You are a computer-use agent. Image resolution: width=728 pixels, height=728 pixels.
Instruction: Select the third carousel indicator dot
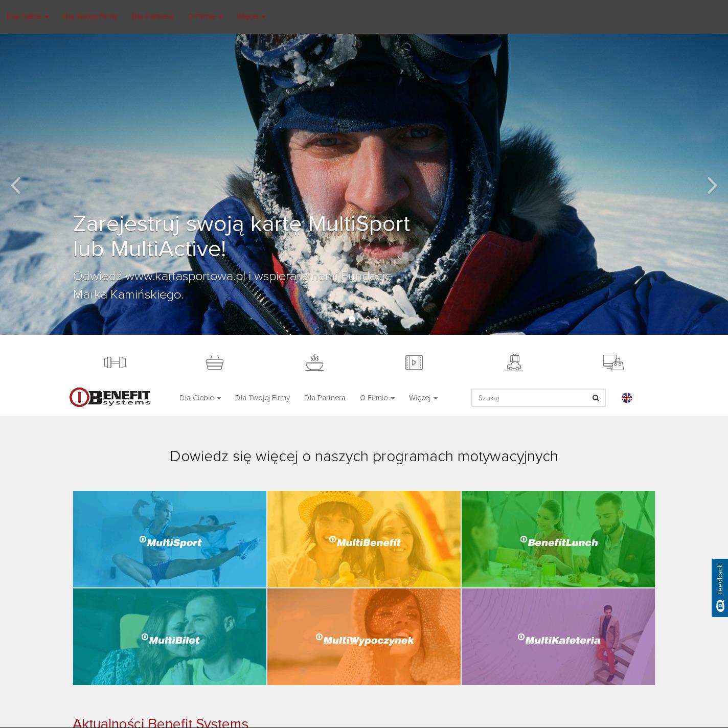pyautogui.click(x=368, y=319)
